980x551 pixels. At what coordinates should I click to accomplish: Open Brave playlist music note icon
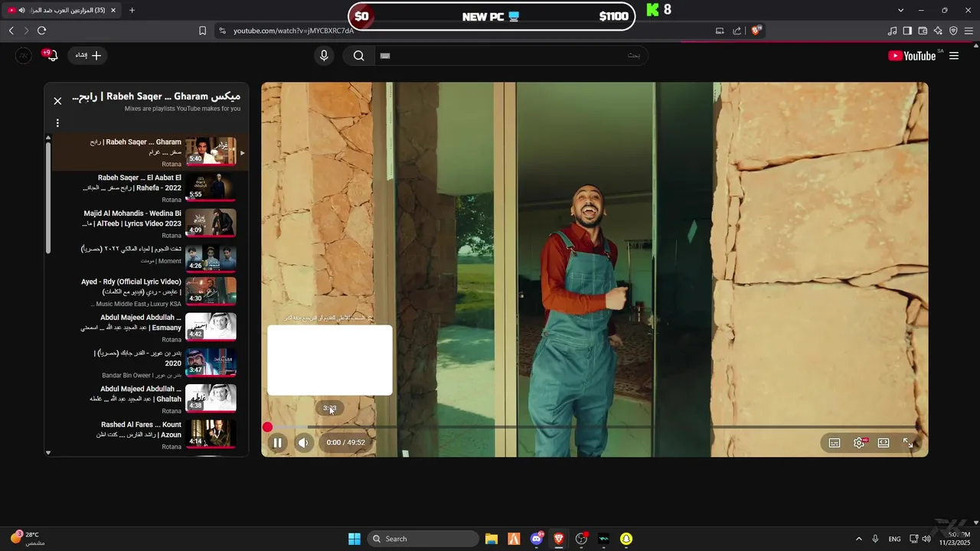pos(892,31)
